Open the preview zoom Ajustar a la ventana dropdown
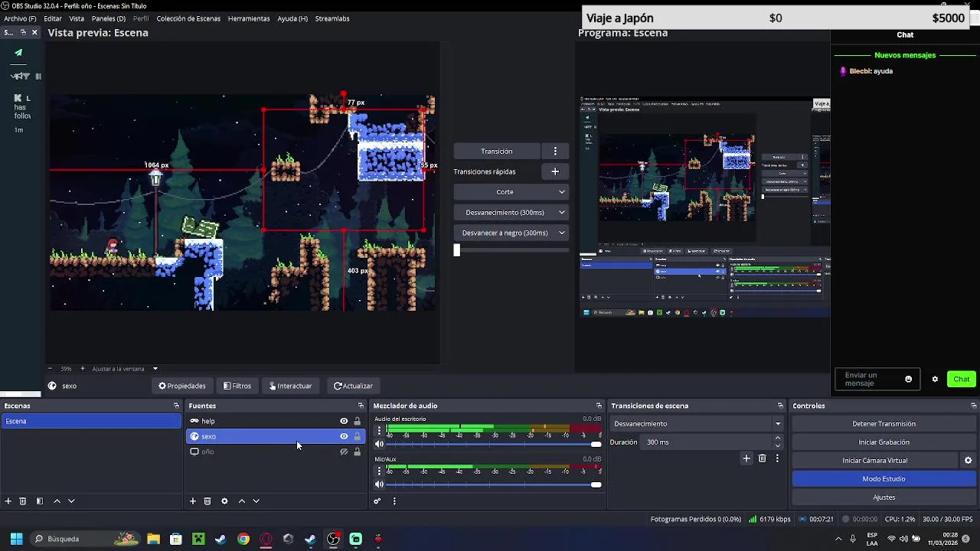This screenshot has width=980, height=551. tap(125, 369)
